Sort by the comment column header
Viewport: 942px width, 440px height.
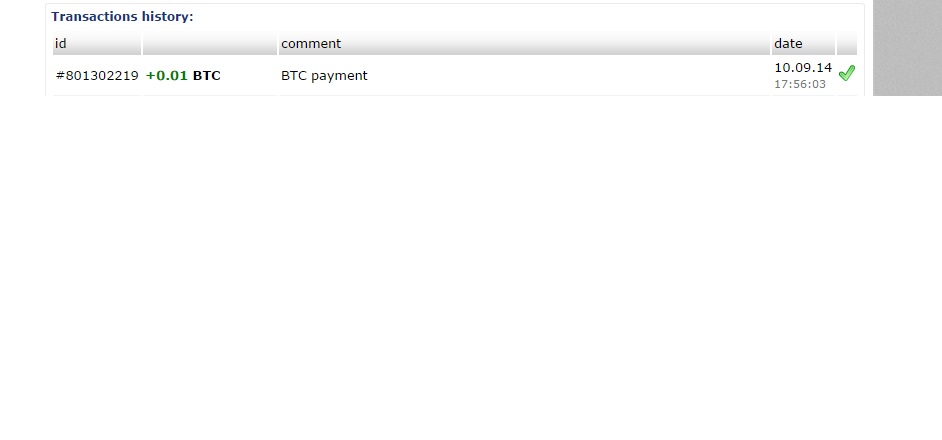pos(524,43)
